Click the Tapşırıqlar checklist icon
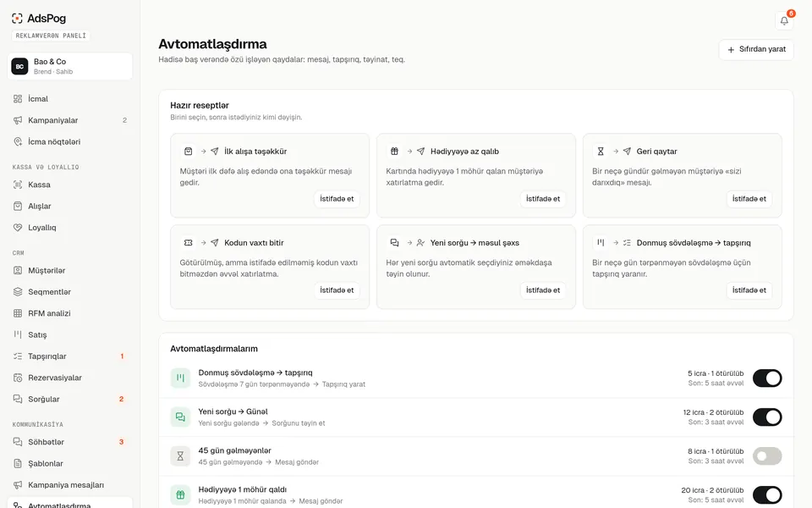 tap(18, 356)
